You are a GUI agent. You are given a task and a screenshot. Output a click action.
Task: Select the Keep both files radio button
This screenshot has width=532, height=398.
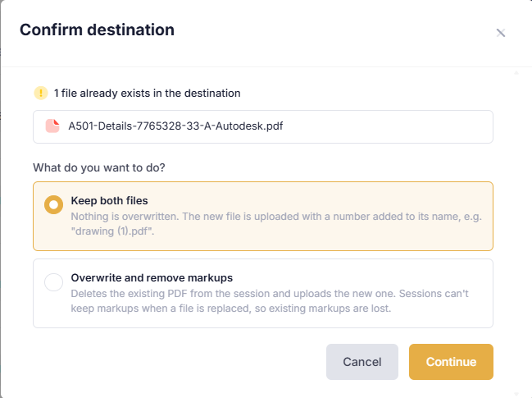53,205
